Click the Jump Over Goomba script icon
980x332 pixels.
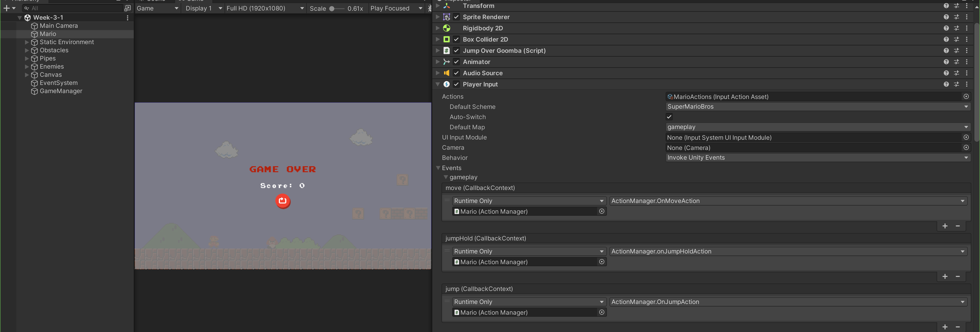[x=447, y=50]
